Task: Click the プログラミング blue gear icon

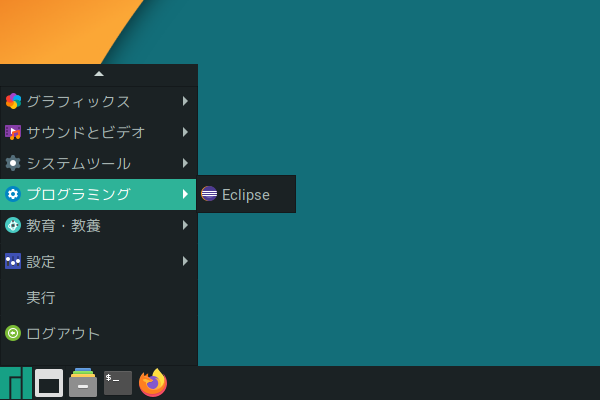Action: point(13,194)
